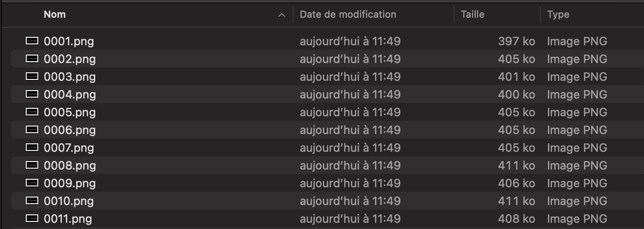The height and width of the screenshot is (229, 644).
Task: Click the 0007.png file thumbnail icon
Action: coord(32,148)
